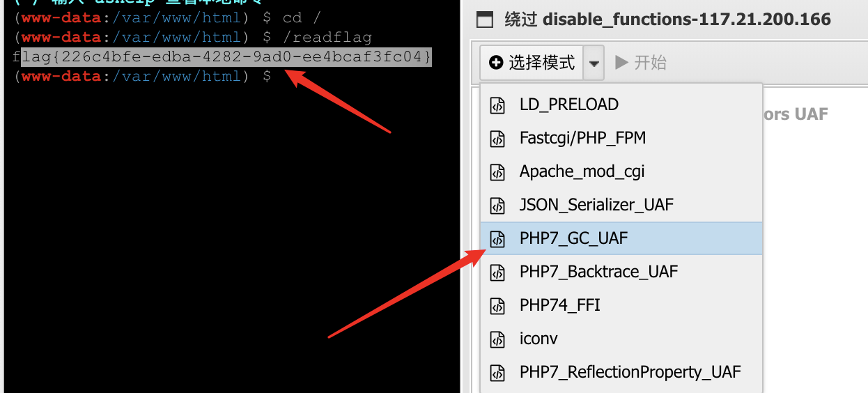
Task: Click the LD_PRELOAD code file icon
Action: click(497, 105)
